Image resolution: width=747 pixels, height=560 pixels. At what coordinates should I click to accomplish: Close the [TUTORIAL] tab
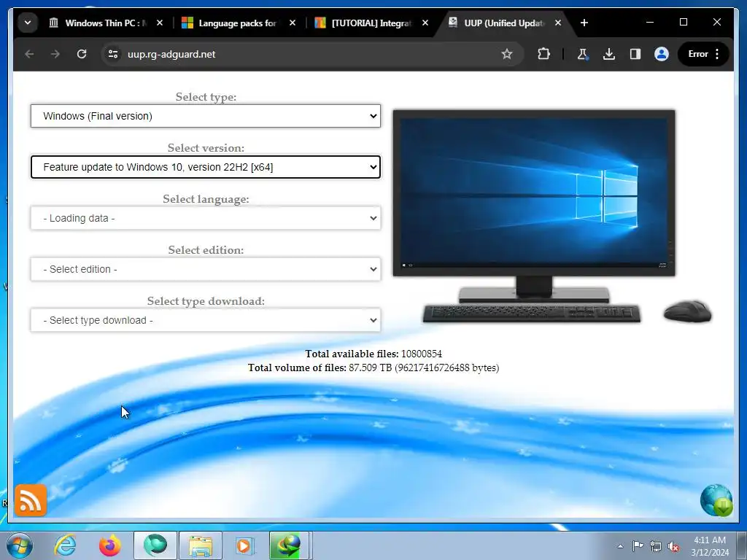click(x=425, y=23)
